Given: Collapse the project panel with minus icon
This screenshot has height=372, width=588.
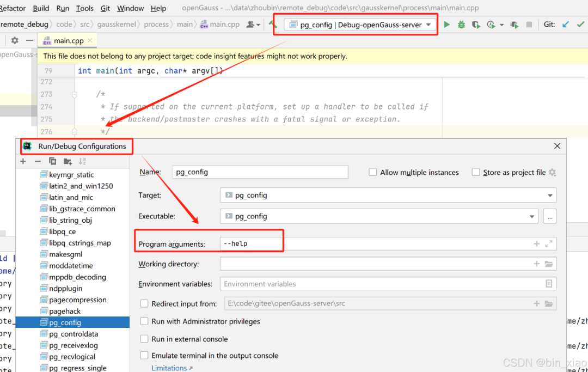Looking at the screenshot, I should tap(29, 40).
